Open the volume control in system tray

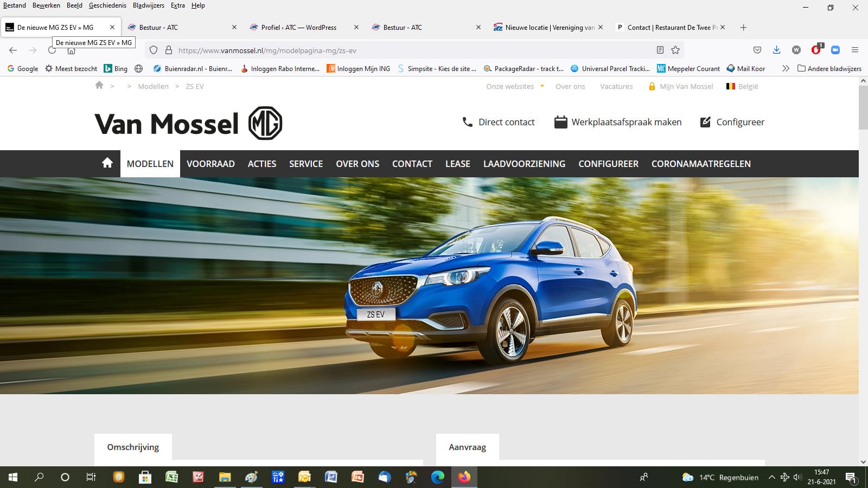click(797, 477)
